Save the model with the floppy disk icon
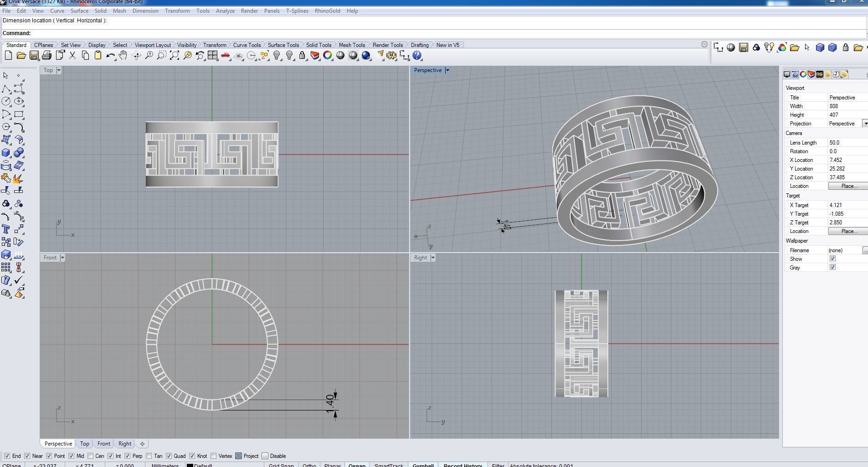Viewport: 868px width, 467px height. (34, 56)
